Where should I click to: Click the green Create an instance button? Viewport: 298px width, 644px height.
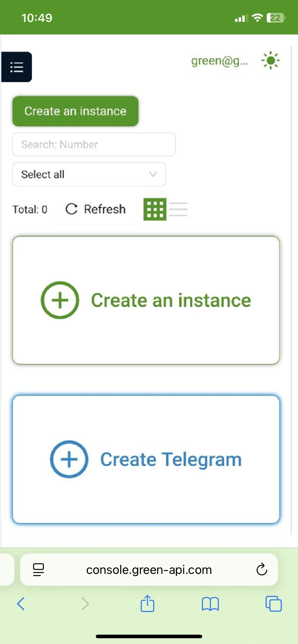click(x=75, y=111)
